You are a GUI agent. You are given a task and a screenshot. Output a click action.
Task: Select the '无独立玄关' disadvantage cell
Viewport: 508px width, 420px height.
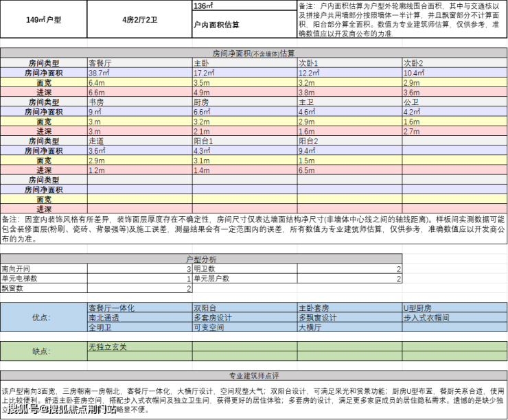click(139, 347)
